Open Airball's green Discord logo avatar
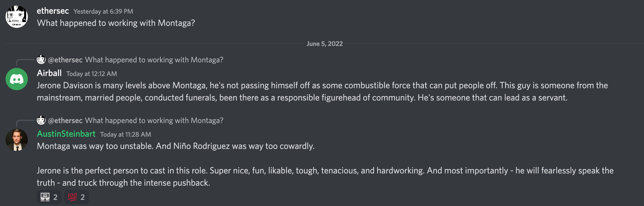This screenshot has width=644, height=206. point(17,79)
